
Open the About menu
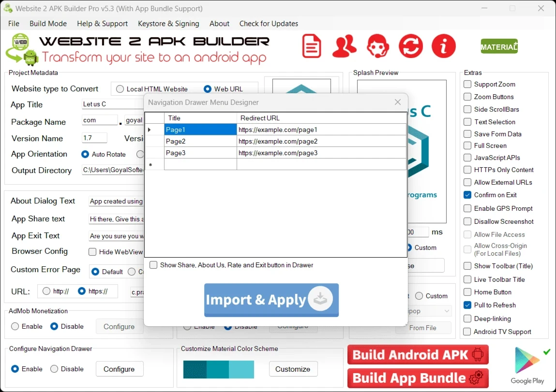(x=220, y=24)
